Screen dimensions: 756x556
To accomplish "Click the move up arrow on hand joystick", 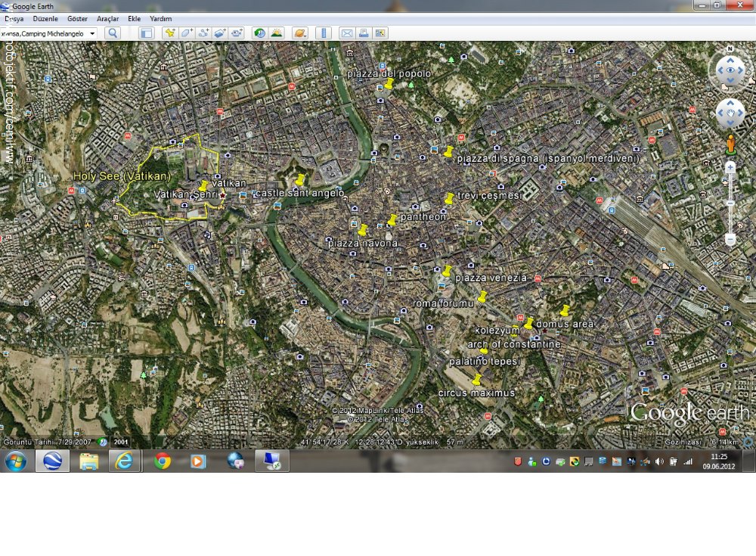I will point(730,104).
